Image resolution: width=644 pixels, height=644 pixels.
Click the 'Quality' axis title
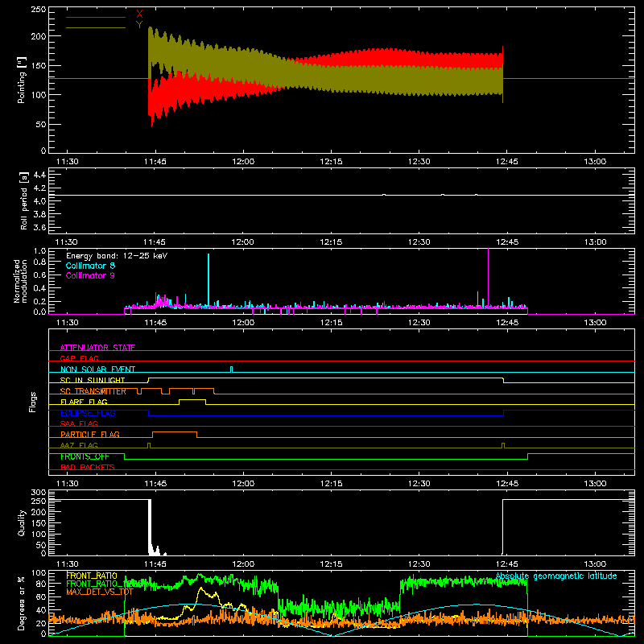(22, 522)
